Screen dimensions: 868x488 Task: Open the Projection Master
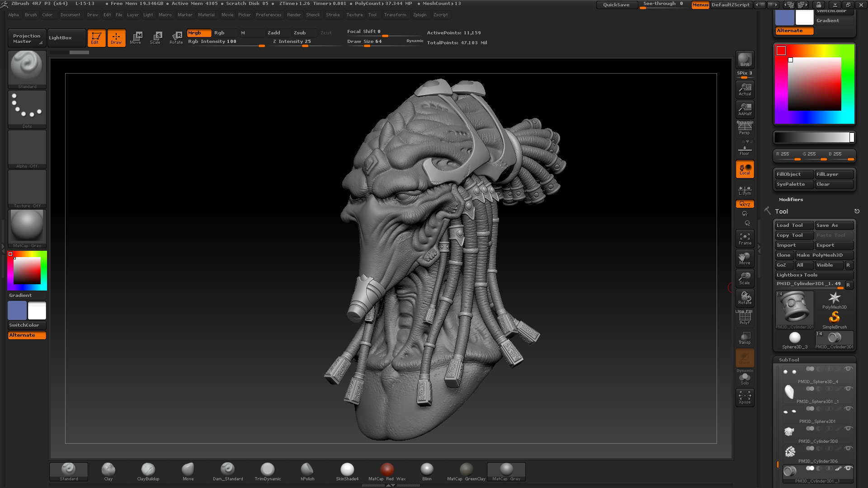click(x=26, y=38)
